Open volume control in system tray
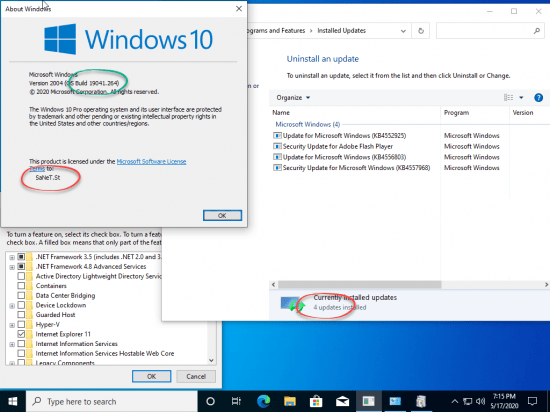550x412 pixels. [481, 401]
